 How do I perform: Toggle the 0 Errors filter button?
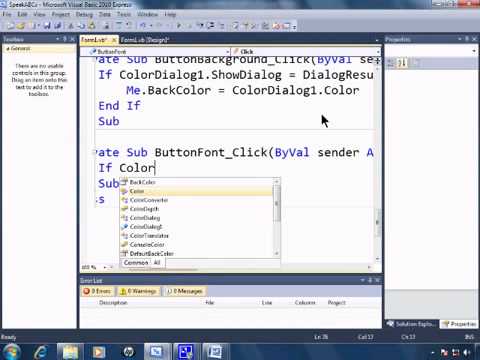point(98,291)
